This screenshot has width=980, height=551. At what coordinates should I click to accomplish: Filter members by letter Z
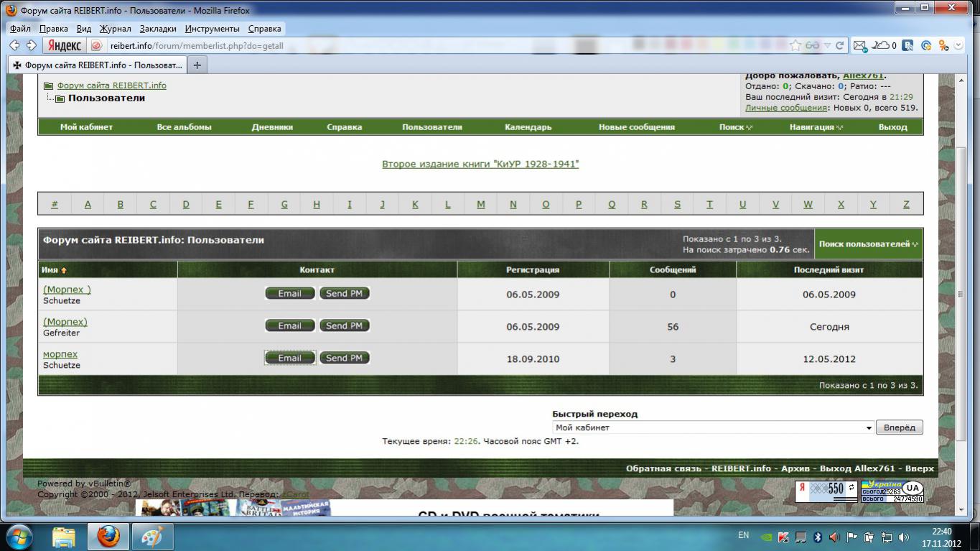tap(906, 204)
